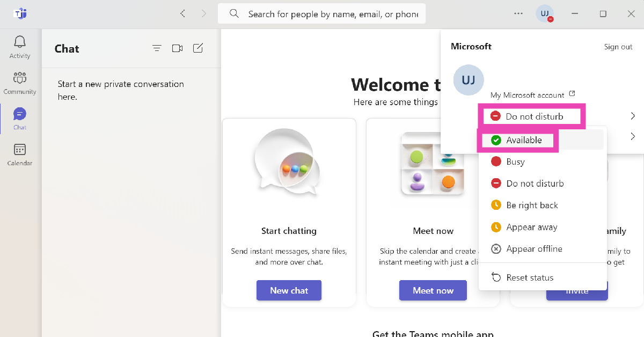Set status to Busy
This screenshot has width=644, height=337.
[515, 162]
